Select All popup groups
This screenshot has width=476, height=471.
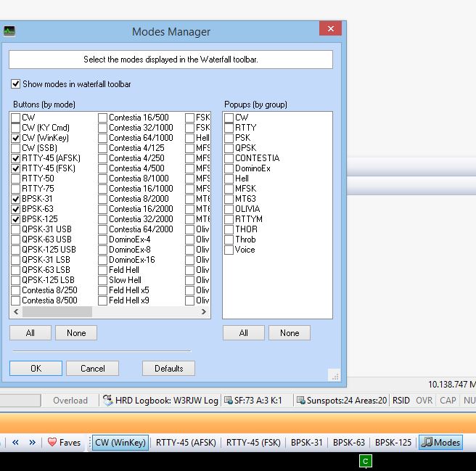244,333
